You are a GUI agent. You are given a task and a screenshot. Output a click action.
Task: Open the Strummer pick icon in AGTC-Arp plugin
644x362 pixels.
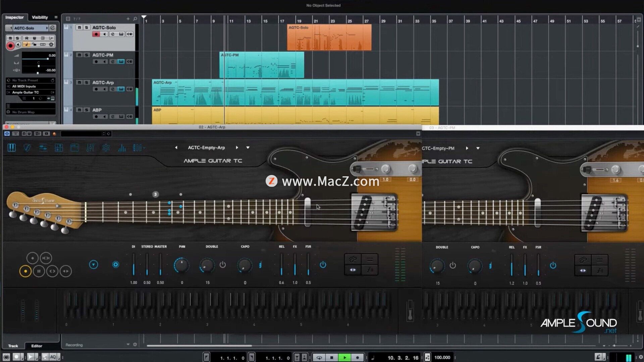click(x=27, y=147)
